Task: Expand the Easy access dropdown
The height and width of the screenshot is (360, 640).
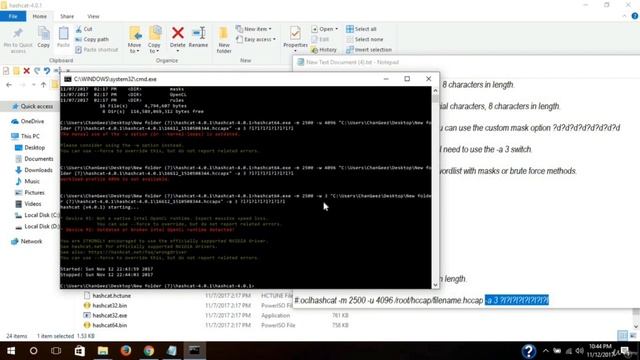Action: (x=256, y=39)
